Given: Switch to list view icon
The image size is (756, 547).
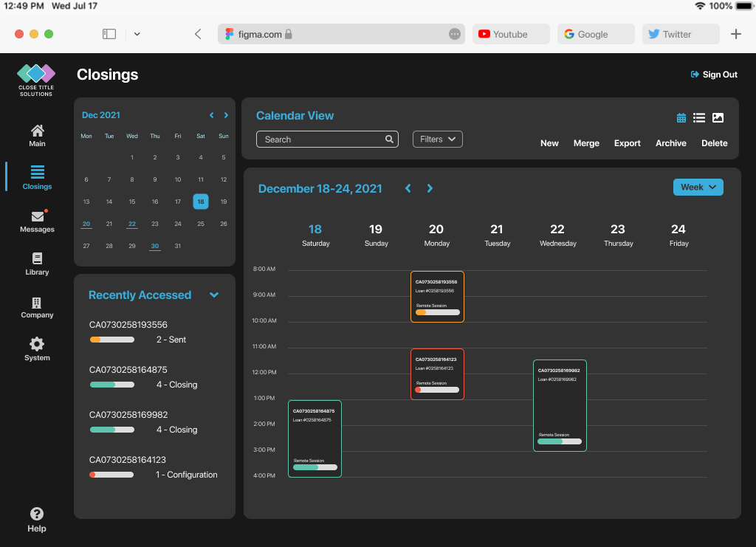Looking at the screenshot, I should [x=699, y=118].
